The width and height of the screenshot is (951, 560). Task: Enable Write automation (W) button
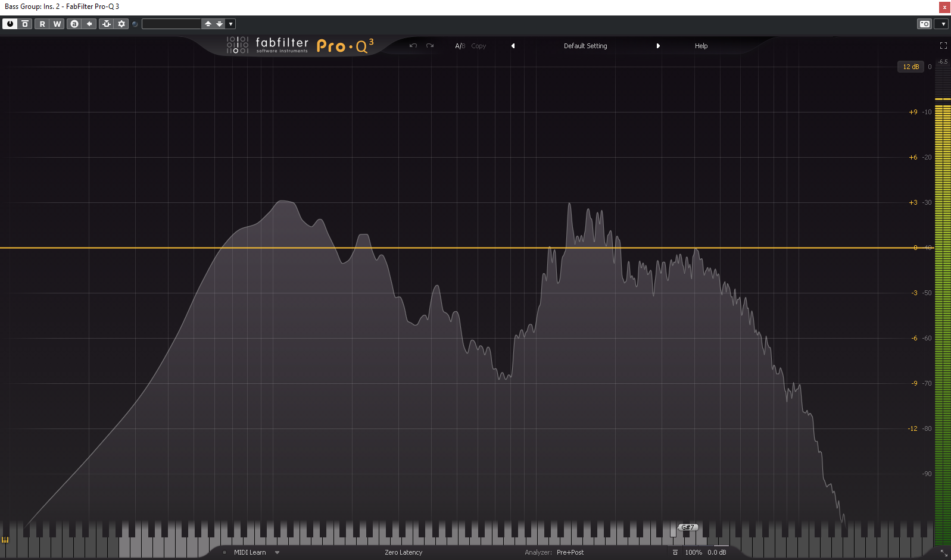pos(57,24)
